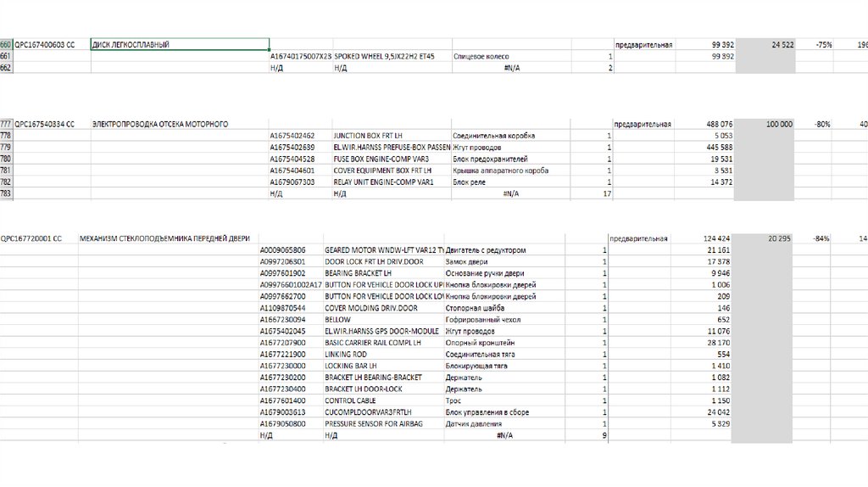Select COVER EQUIPMENT BOX FRT LH cell
This screenshot has height=487, width=868.
tap(392, 171)
